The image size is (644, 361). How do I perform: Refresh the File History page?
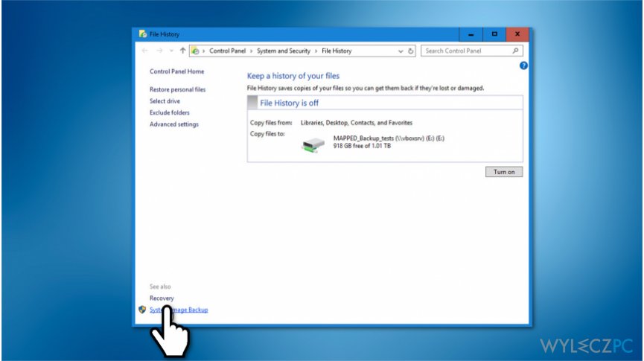410,51
